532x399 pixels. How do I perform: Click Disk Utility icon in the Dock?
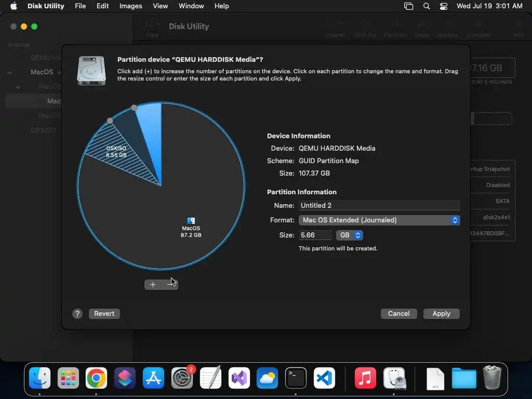point(394,378)
